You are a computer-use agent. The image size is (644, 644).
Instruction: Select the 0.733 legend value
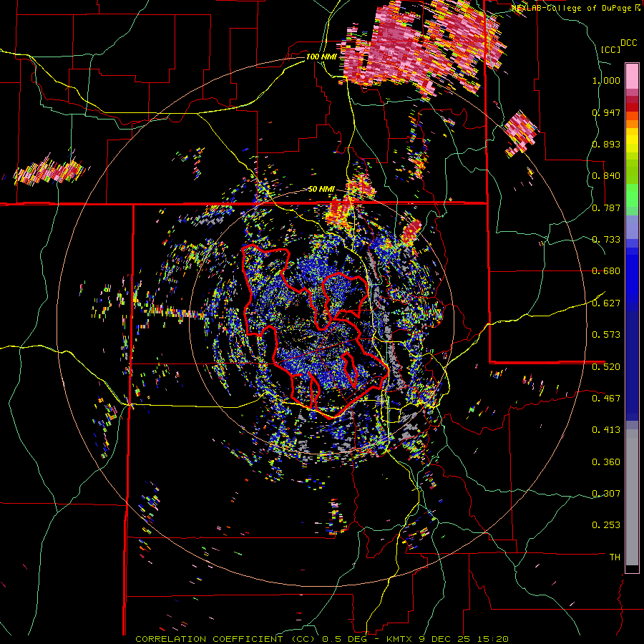606,240
